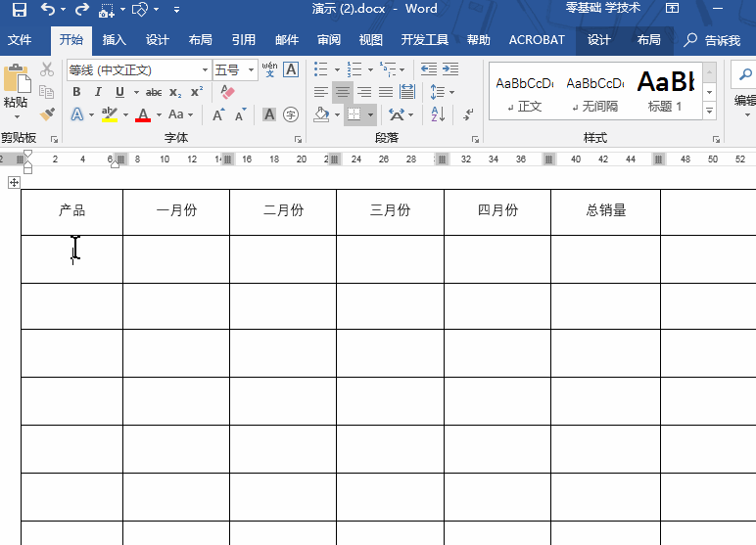Open phonetic guide (wén) tool
756x545 pixels.
click(x=269, y=69)
